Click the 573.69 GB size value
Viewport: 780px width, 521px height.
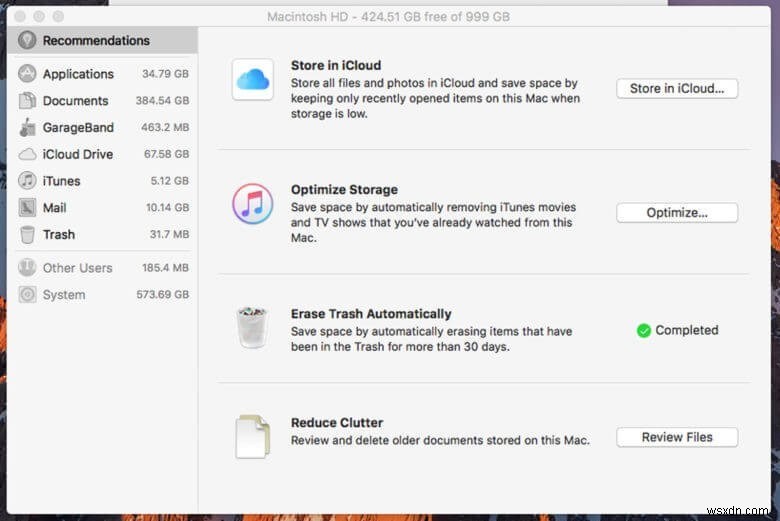click(x=163, y=295)
